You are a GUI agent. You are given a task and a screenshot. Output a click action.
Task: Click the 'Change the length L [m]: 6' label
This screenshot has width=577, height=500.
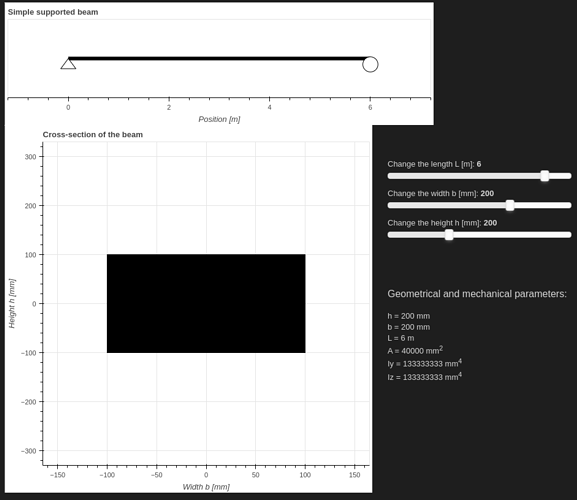[434, 164]
